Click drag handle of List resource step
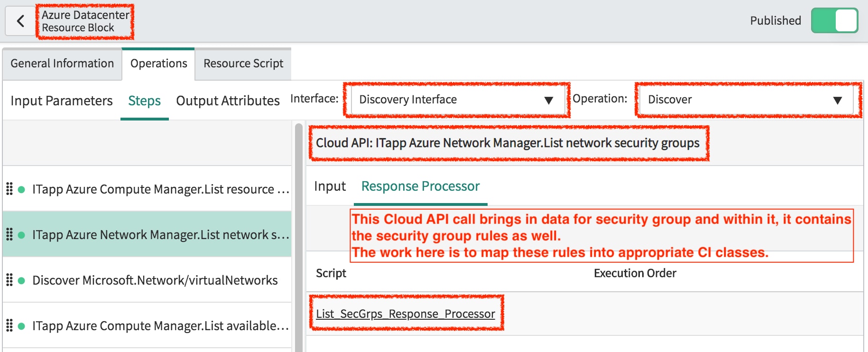 9,189
